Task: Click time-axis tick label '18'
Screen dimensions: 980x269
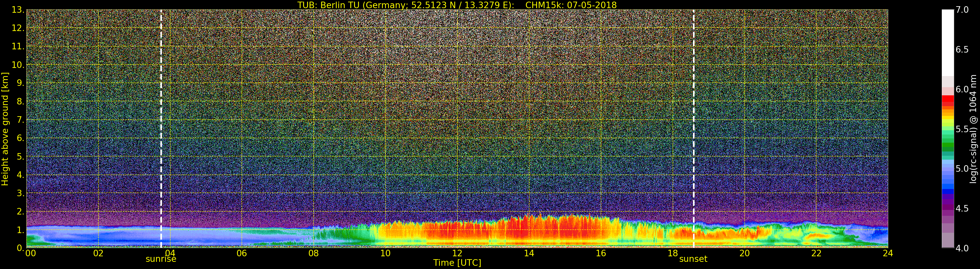Action: point(673,253)
